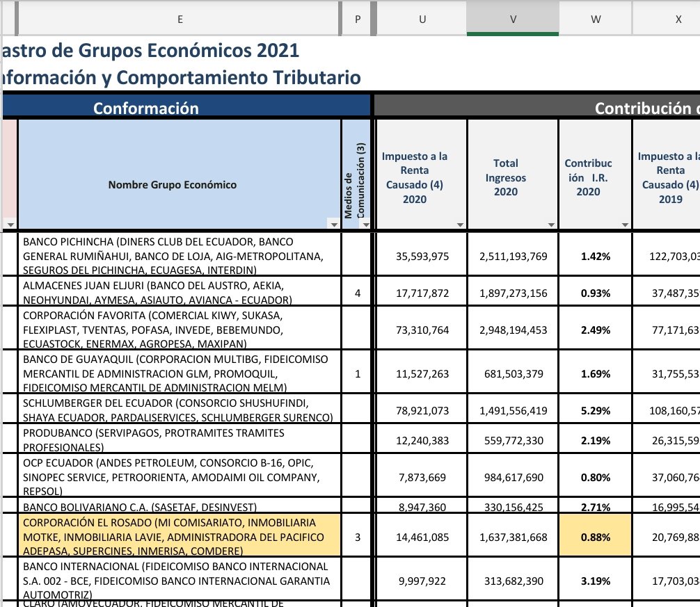Click value 78,921,073 in Schlumberger row
Image resolution: width=700 pixels, height=607 pixels.
pos(422,410)
